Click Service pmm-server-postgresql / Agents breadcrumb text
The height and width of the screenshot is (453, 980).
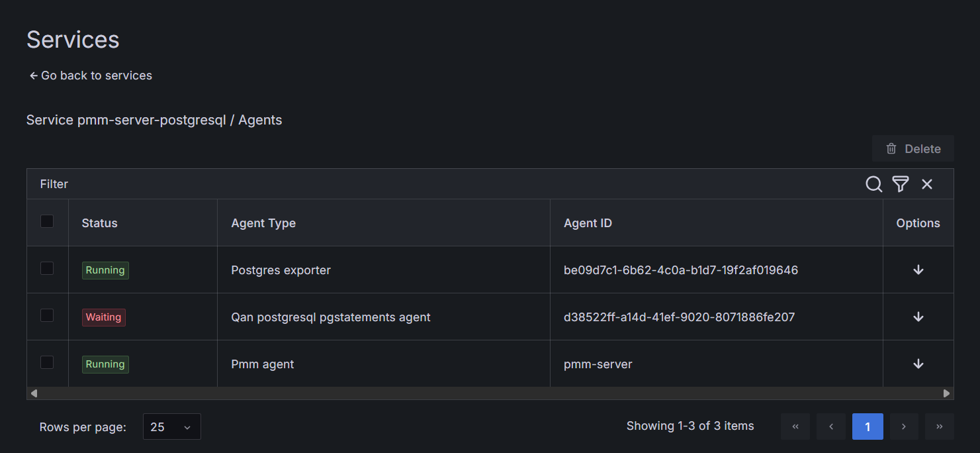(154, 120)
